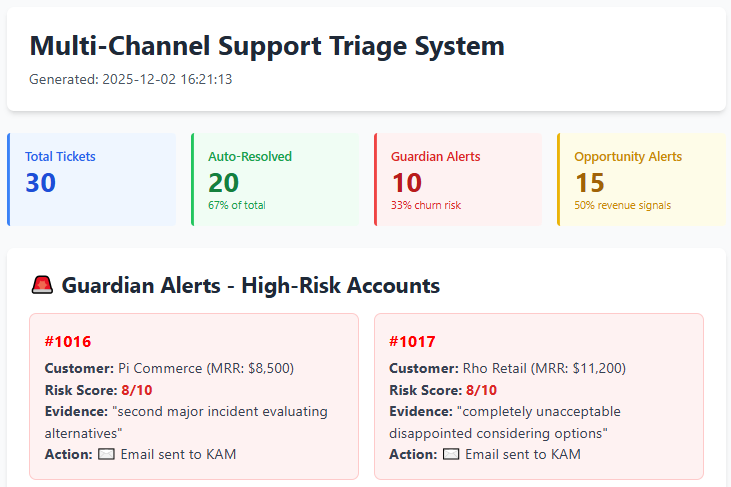Click the red siren icon beside Guardian Alerts
The image size is (731, 487).
[x=42, y=286]
